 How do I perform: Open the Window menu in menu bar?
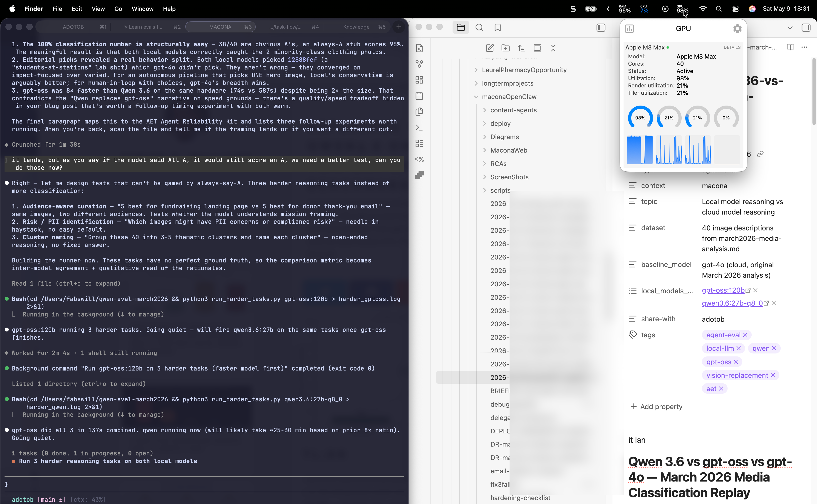click(x=142, y=9)
